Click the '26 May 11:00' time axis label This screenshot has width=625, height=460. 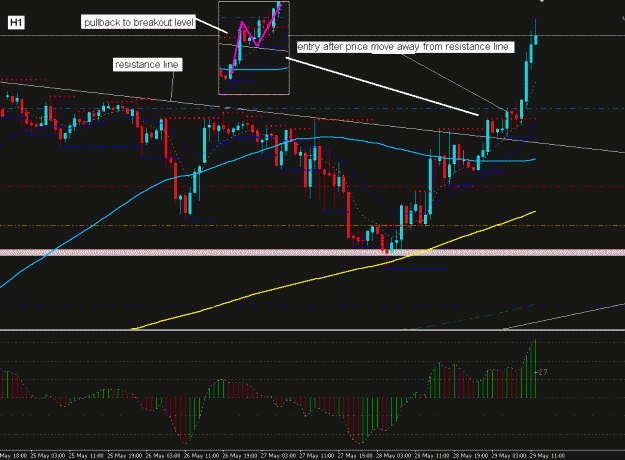[x=202, y=456]
